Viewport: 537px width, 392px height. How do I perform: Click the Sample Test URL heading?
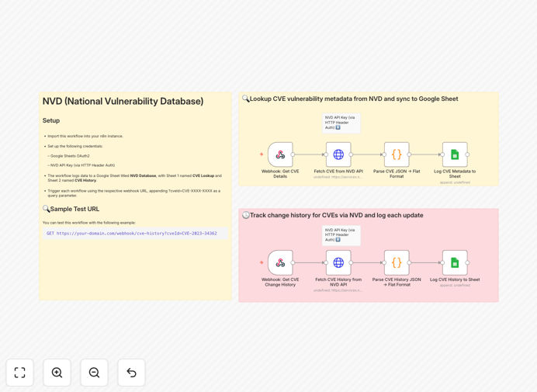[71, 209]
